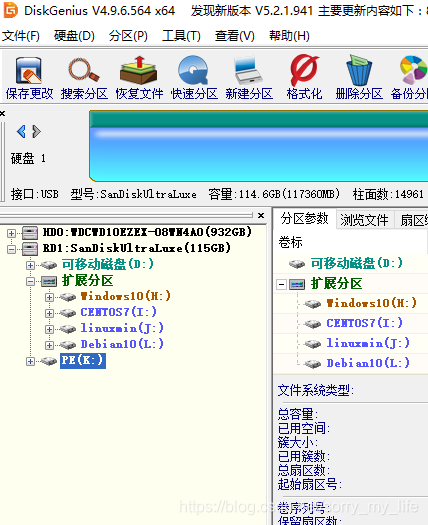Open the 帮助(H) menu

[289, 36]
